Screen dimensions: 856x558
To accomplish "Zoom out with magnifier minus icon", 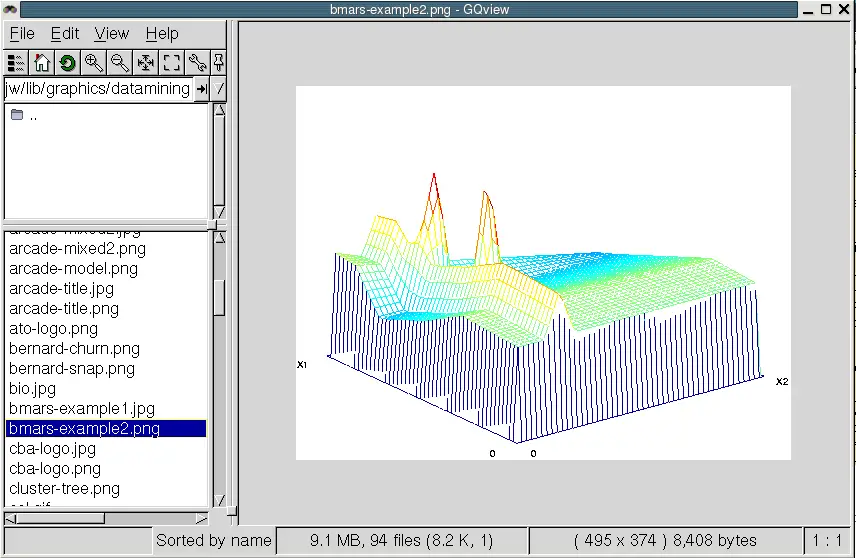I will (x=120, y=63).
